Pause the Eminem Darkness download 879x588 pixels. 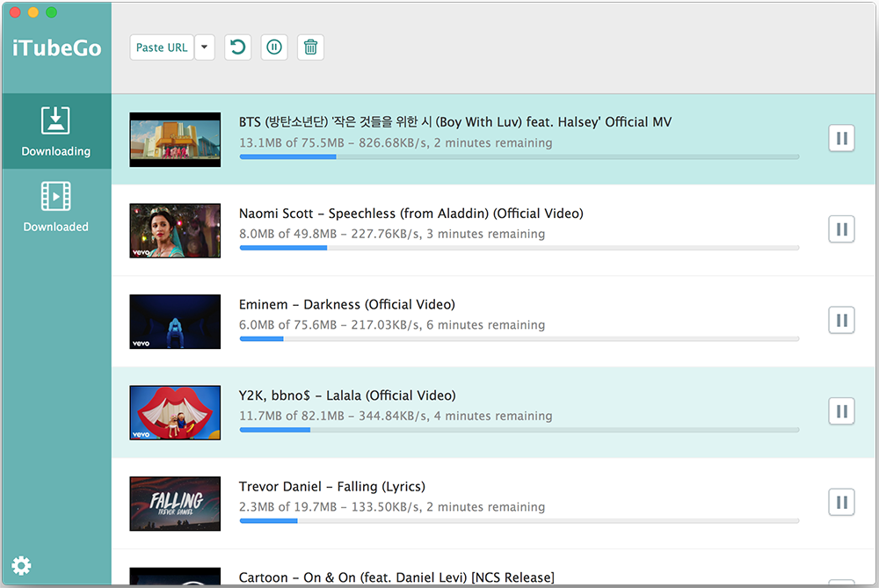pyautogui.click(x=841, y=320)
